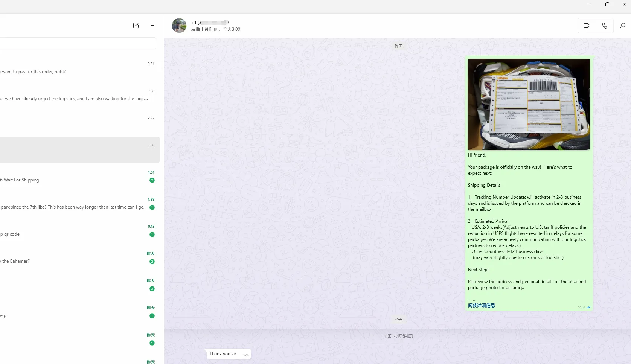631x364 pixels.
Task: Click unread badge on 0:15 chat
Action: click(x=152, y=235)
